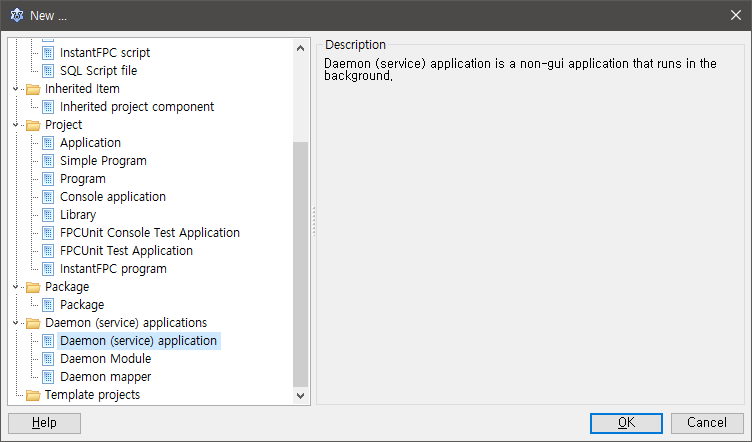Click the InstantFPC script file icon
Image resolution: width=752 pixels, height=442 pixels.
click(48, 53)
